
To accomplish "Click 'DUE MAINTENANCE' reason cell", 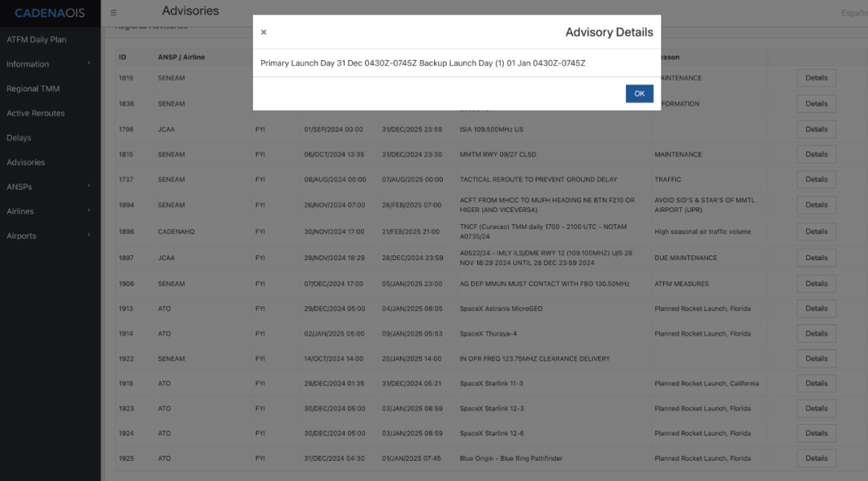I will coord(686,258).
